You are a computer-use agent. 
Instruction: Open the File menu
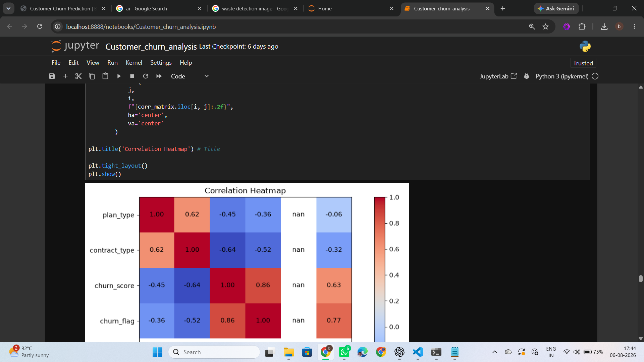click(56, 63)
